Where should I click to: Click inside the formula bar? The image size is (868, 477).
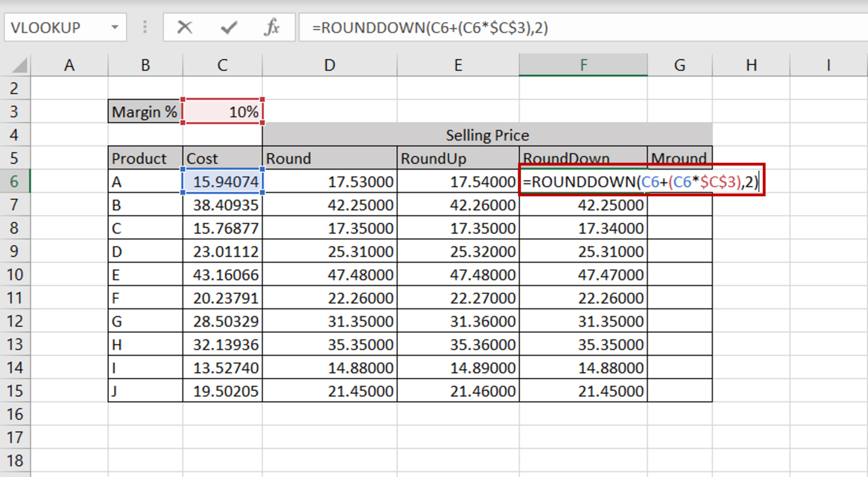click(x=452, y=27)
